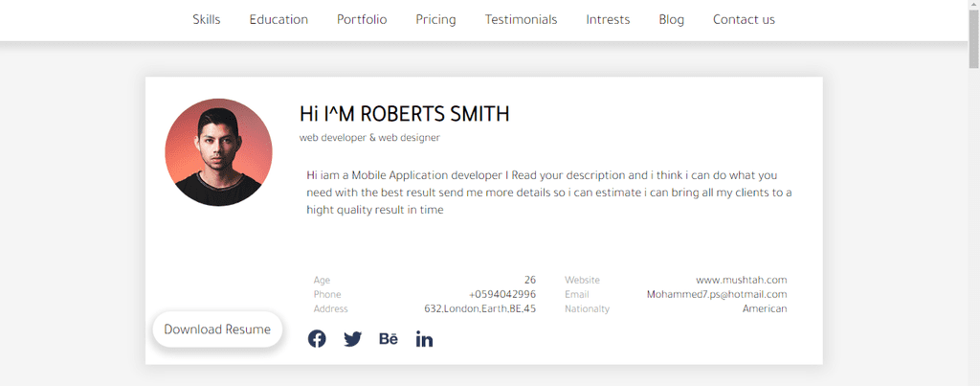Click the Download Resume button

pyautogui.click(x=217, y=329)
